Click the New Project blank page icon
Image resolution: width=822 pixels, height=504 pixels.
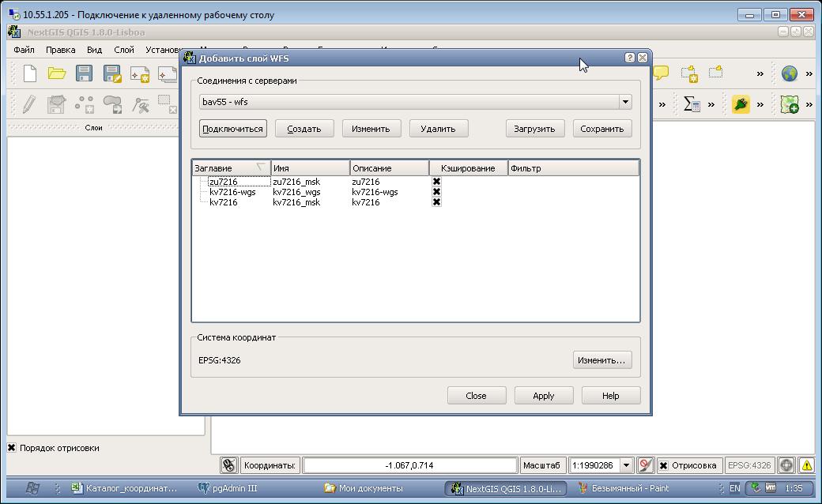(30, 73)
